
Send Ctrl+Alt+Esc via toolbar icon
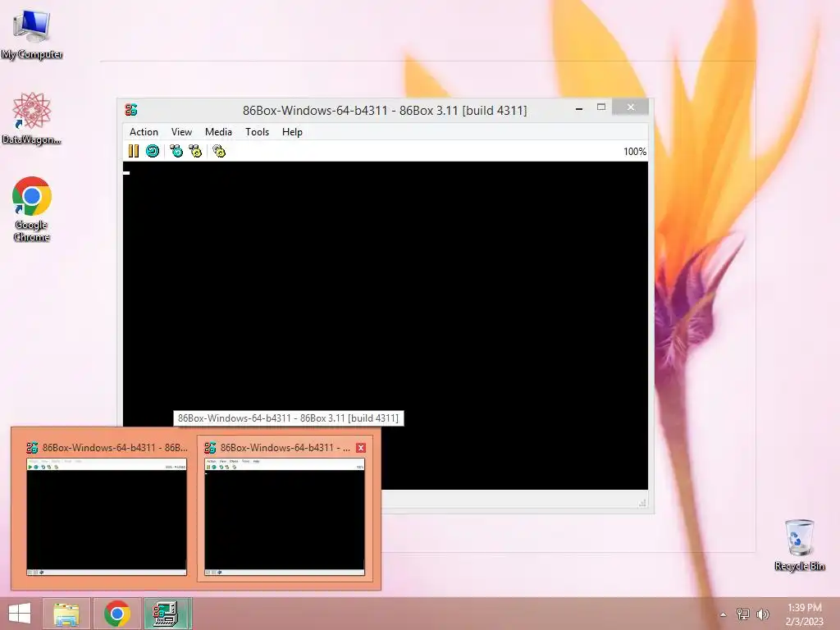(x=195, y=151)
